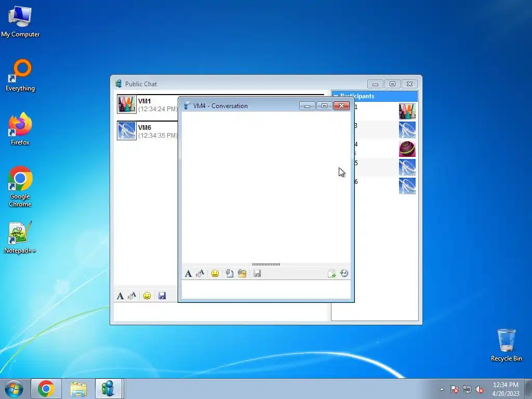532x399 pixels.
Task: Maximize the Public Chat window
Action: click(393, 84)
